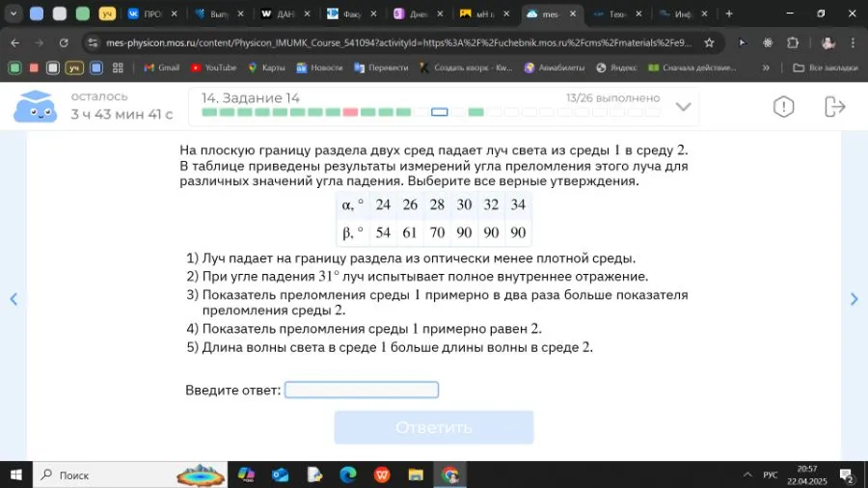Screen dimensions: 868x488
Task: Open a new browser tab
Action: pos(728,14)
